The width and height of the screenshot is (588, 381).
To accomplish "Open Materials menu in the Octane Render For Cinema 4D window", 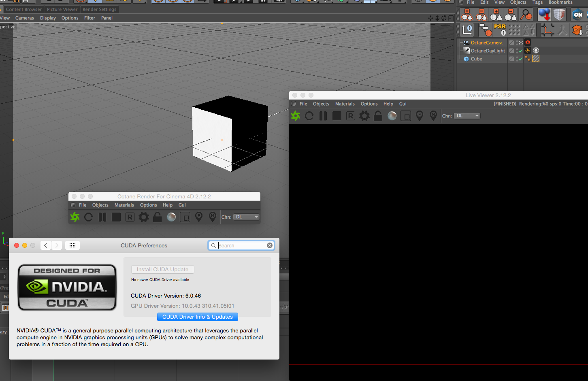I will coord(124,205).
